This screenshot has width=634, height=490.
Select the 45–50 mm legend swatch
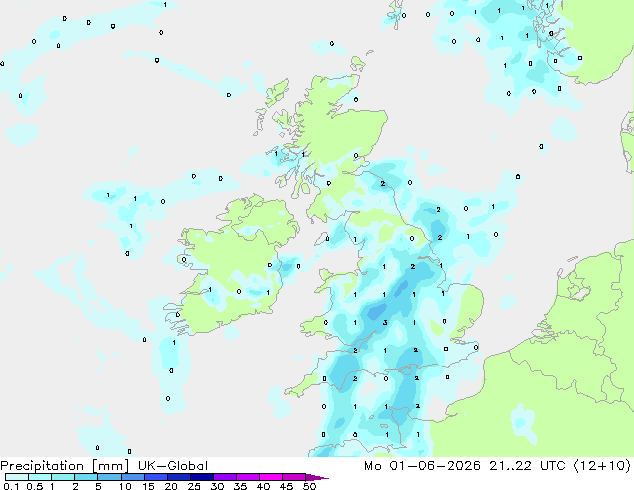(x=294, y=477)
